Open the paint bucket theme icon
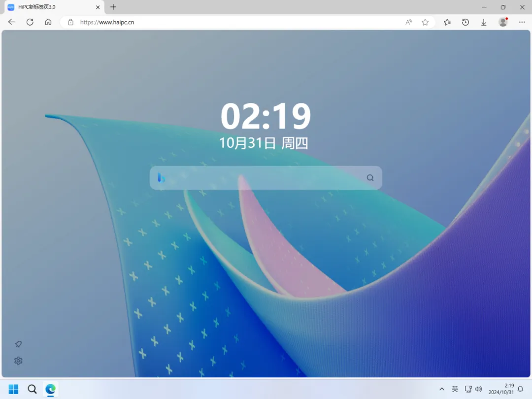 point(18,344)
